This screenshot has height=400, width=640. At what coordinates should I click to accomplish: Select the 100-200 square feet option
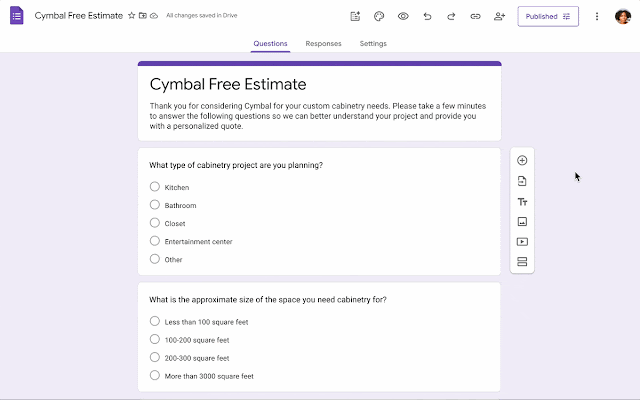pos(155,339)
